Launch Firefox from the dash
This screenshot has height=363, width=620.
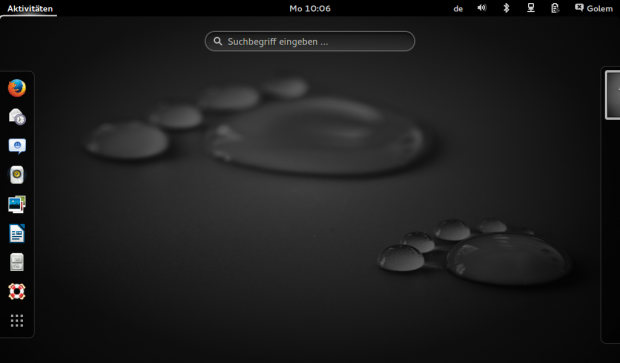tap(17, 88)
